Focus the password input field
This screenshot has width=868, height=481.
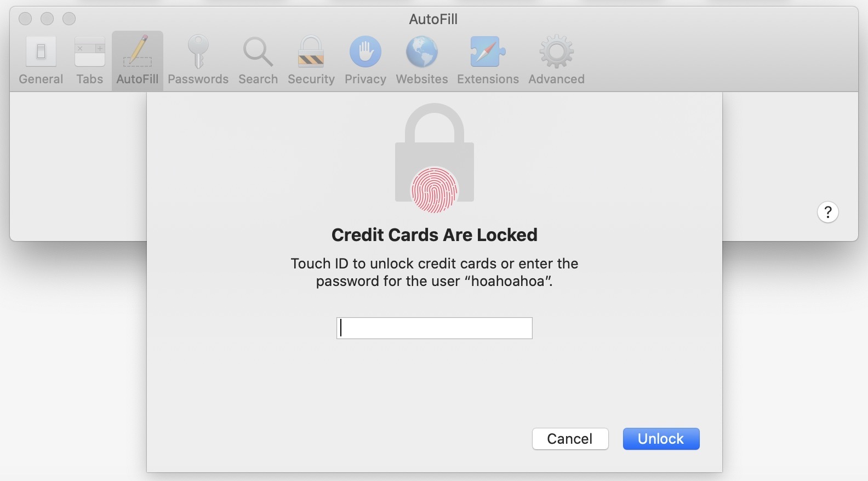coord(435,328)
